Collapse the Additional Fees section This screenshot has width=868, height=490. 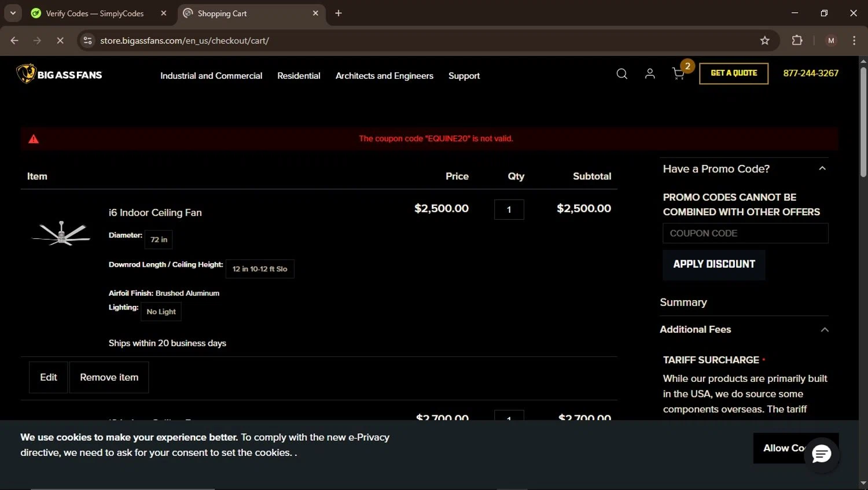tap(825, 330)
